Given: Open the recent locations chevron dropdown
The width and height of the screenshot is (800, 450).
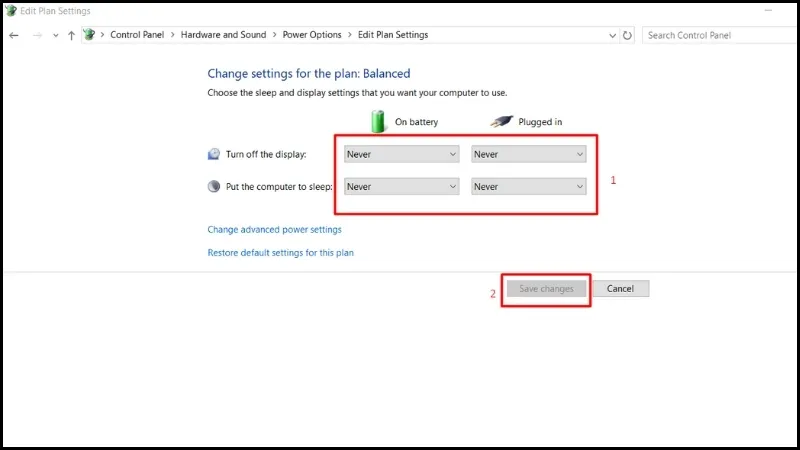Looking at the screenshot, I should pos(56,35).
